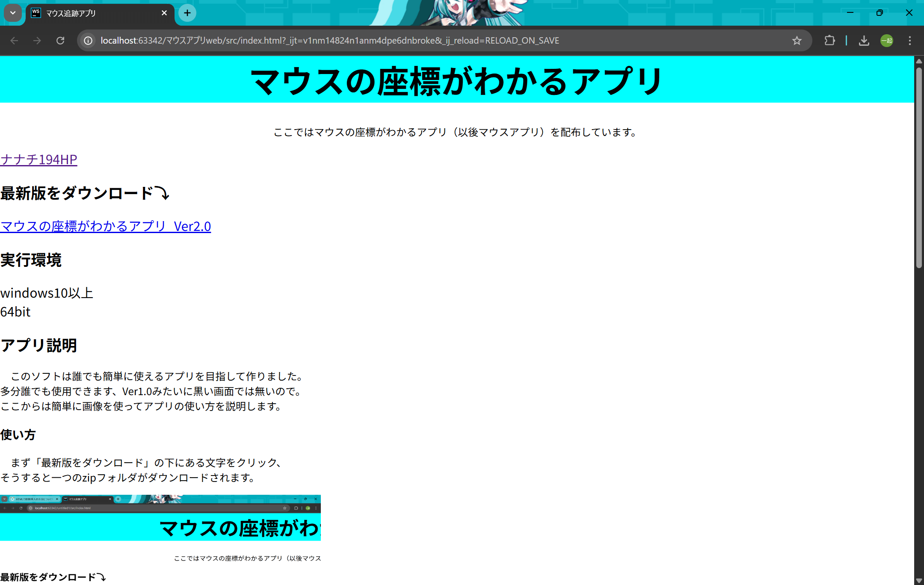This screenshot has height=585, width=924.
Task: Click the green profile avatar icon
Action: [886, 41]
